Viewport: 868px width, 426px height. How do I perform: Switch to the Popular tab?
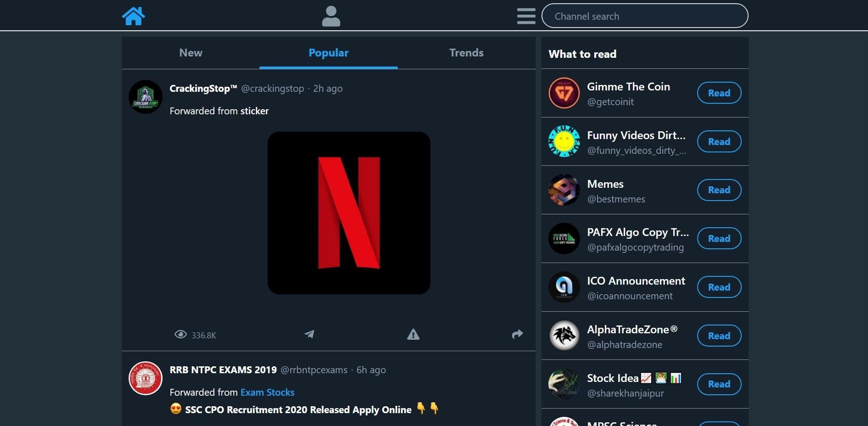coord(328,53)
